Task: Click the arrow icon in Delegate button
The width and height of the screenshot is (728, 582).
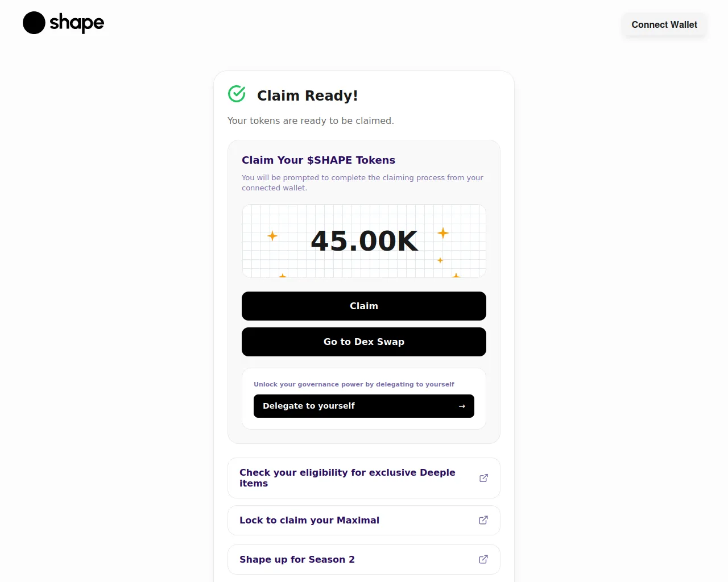Action: point(462,406)
